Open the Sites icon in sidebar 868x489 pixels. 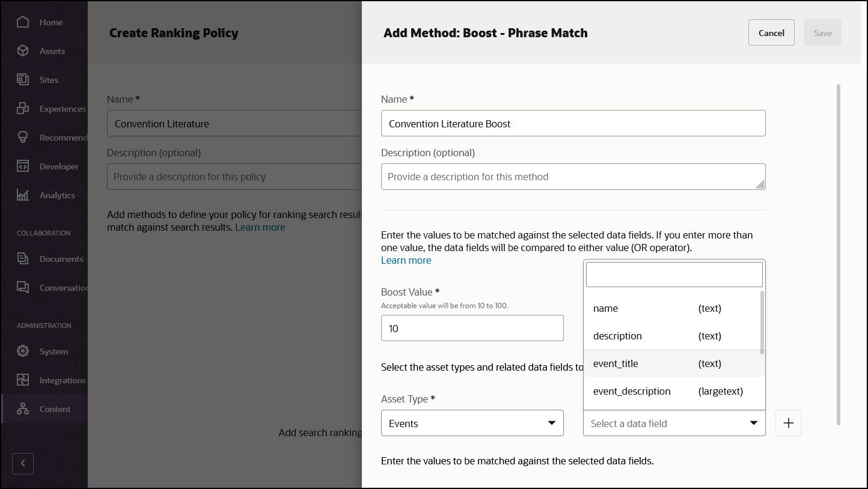pyautogui.click(x=23, y=80)
